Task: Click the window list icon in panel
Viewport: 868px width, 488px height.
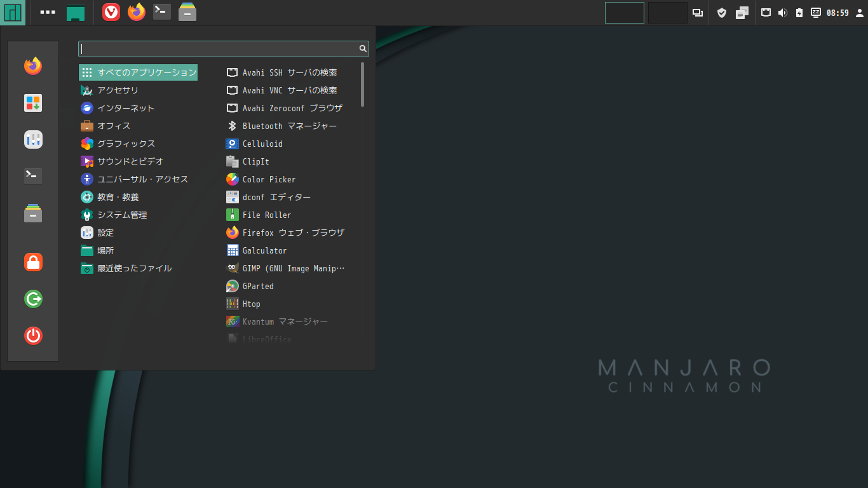Action: 698,13
